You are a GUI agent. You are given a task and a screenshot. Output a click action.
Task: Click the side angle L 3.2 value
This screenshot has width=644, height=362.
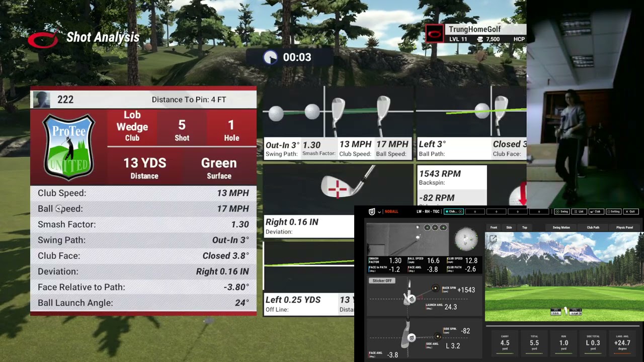pos(453,346)
